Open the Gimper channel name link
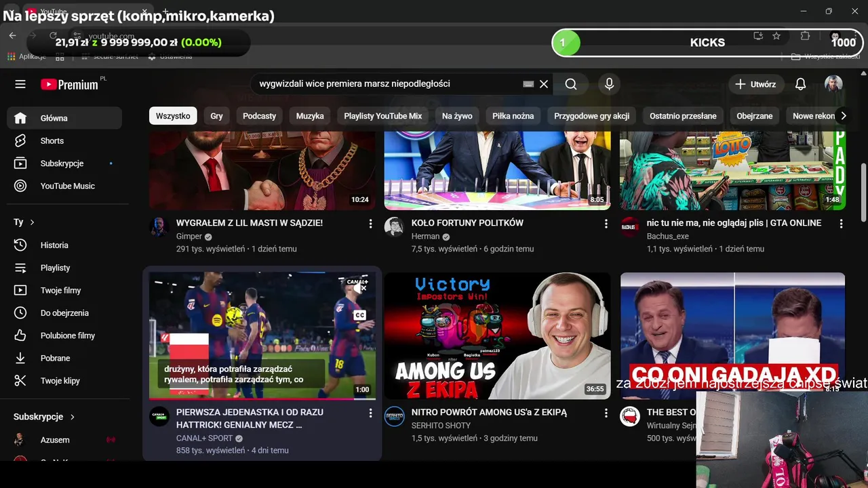868x488 pixels. [189, 237]
